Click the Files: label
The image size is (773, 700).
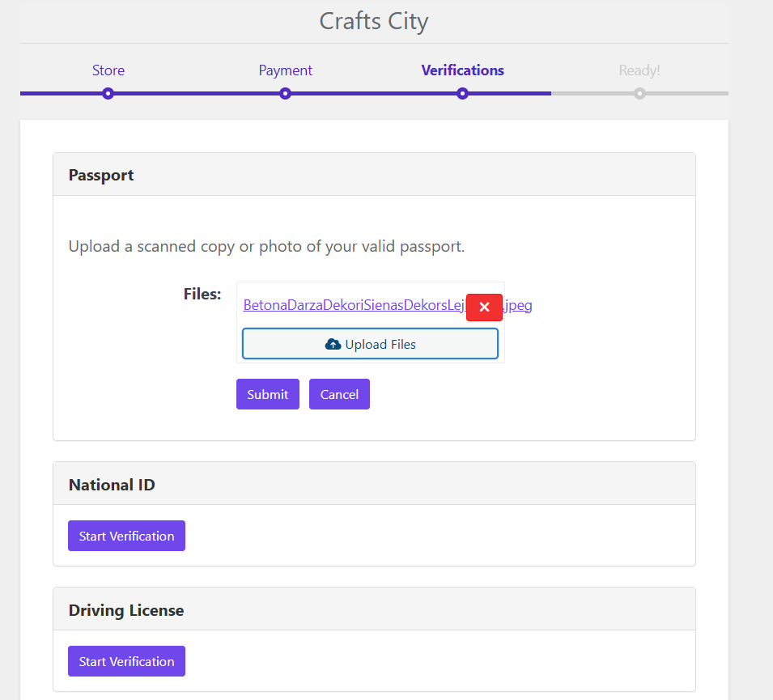coord(202,294)
